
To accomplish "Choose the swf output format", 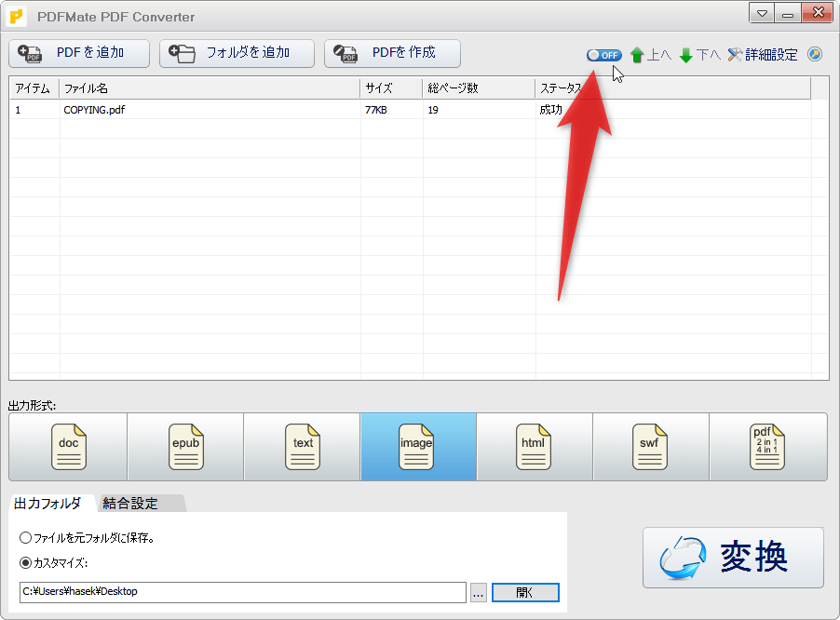I will tap(651, 447).
